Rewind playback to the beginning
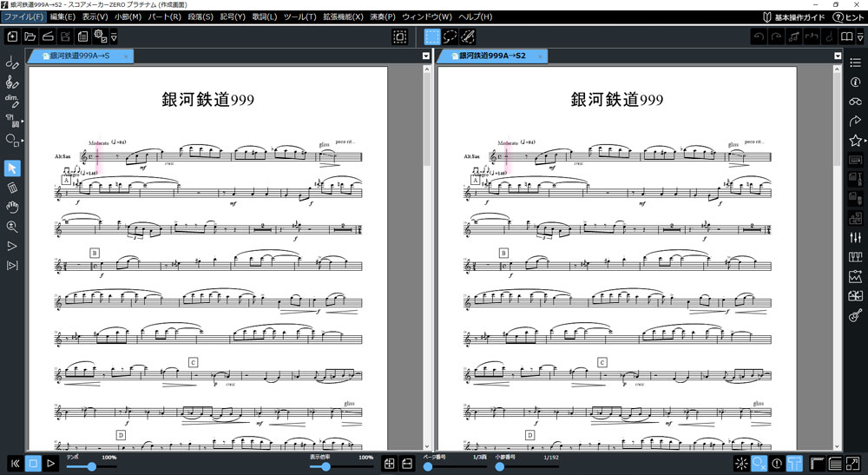Image resolution: width=868 pixels, height=475 pixels. (15, 464)
